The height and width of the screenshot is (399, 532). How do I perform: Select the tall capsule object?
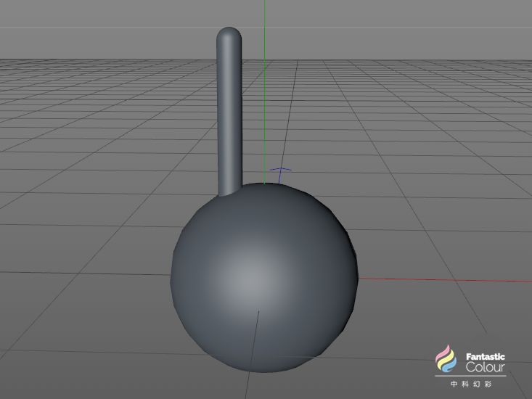point(229,112)
